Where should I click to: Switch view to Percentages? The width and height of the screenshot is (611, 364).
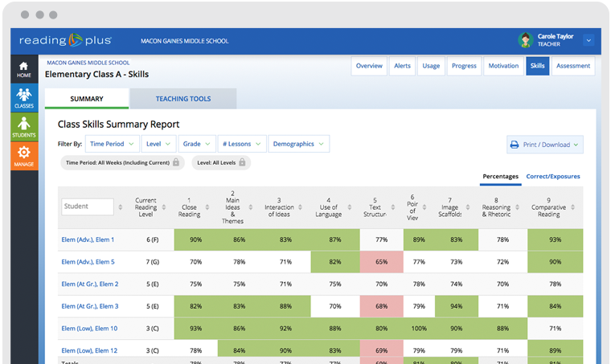(x=500, y=176)
